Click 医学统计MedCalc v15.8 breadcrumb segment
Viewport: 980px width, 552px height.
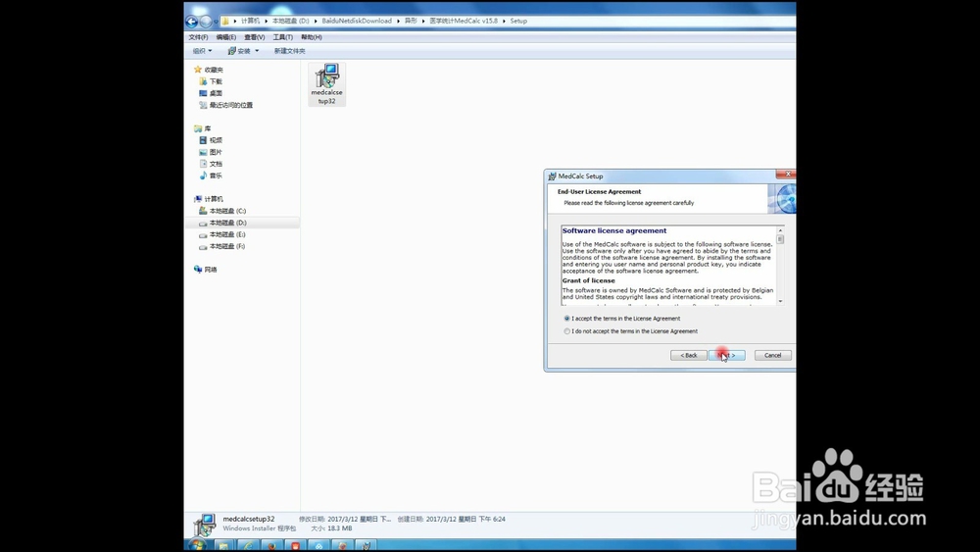click(x=464, y=21)
